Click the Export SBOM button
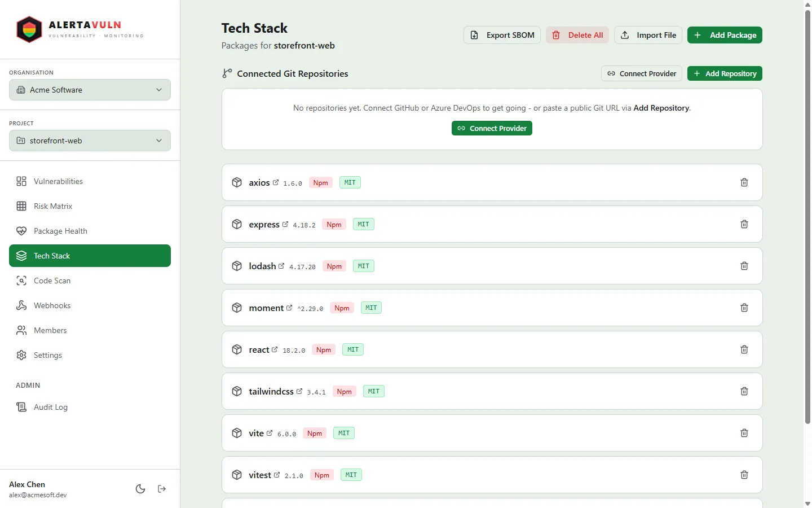The image size is (812, 508). pyautogui.click(x=502, y=35)
